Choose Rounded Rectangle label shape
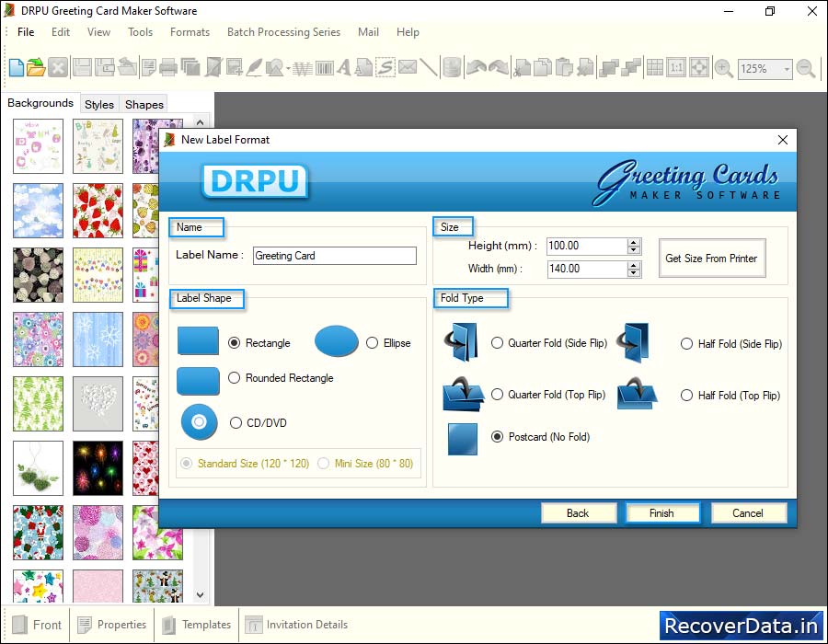Image resolution: width=828 pixels, height=644 pixels. (234, 378)
